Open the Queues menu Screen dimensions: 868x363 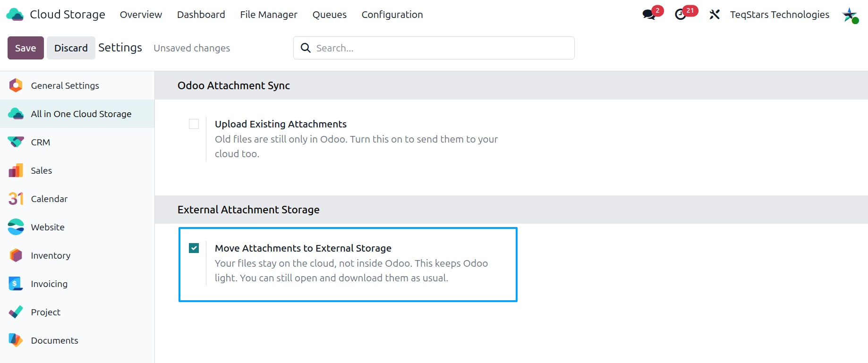(330, 15)
